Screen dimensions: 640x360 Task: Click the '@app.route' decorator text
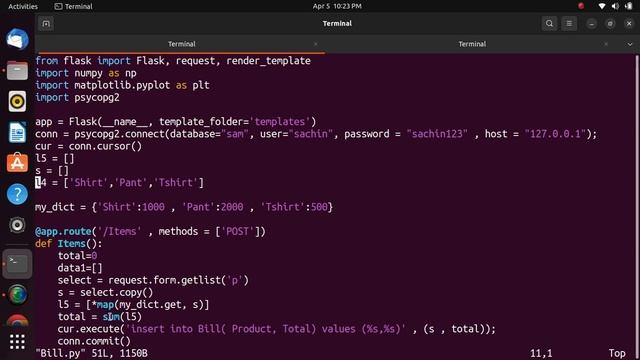(x=63, y=231)
